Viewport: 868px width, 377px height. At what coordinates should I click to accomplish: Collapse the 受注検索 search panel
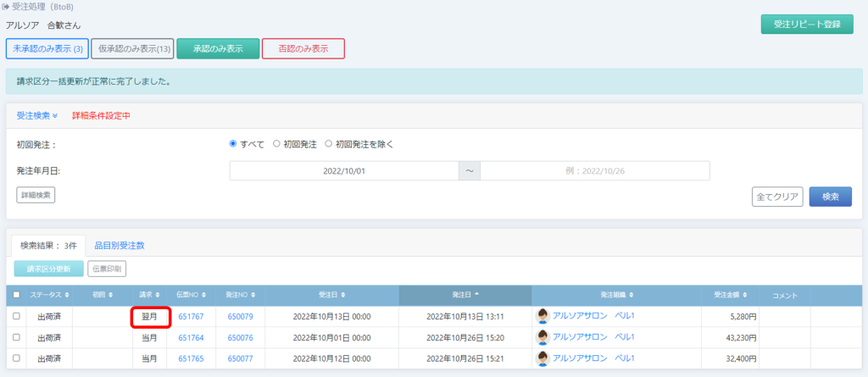[x=37, y=115]
